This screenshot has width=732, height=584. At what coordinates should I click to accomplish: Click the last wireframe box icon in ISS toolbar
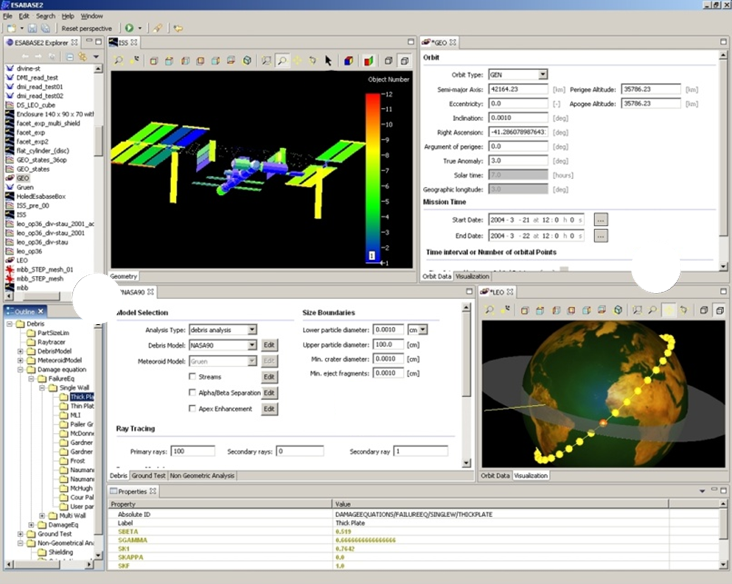click(x=404, y=61)
